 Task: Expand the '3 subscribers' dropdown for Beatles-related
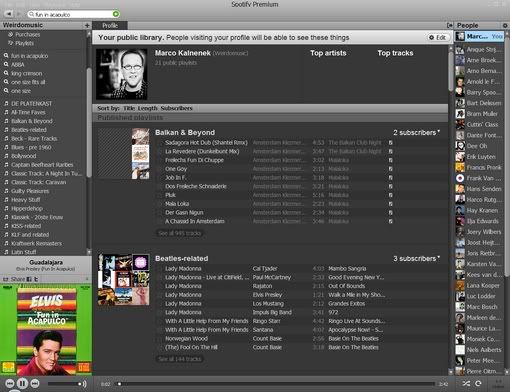coord(416,258)
